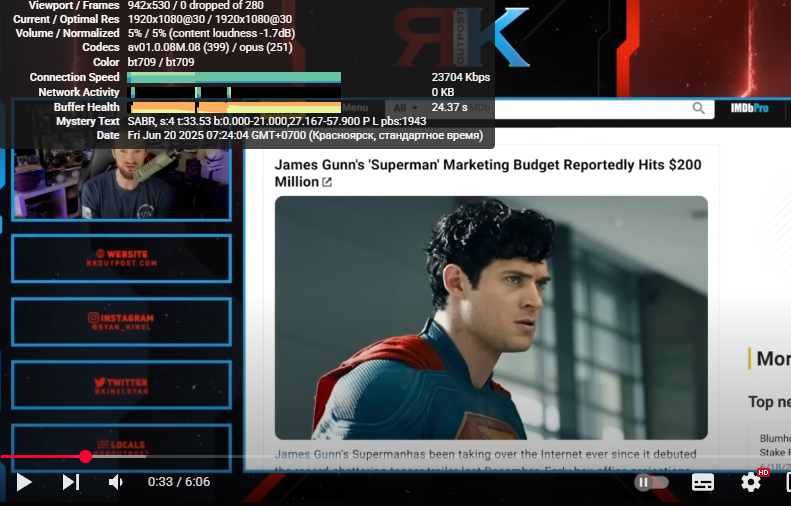Click the Play button
The width and height of the screenshot is (791, 511).
(x=24, y=482)
